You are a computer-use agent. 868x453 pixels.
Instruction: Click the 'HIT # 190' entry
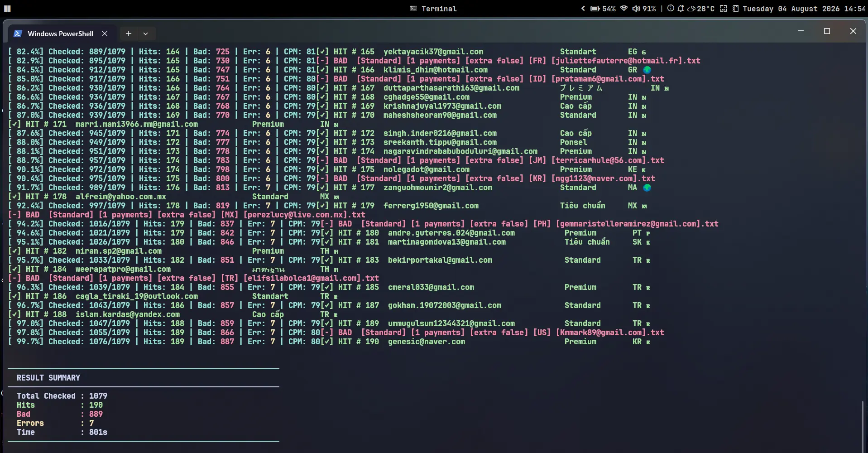(359, 342)
